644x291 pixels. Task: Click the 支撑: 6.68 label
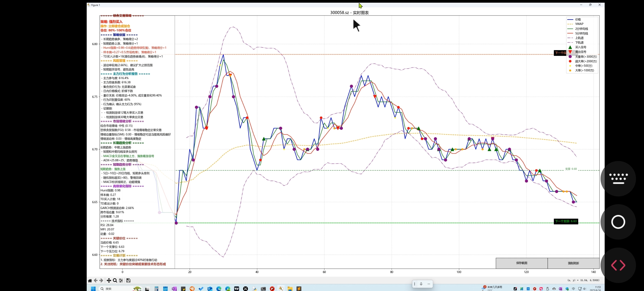(x=571, y=169)
